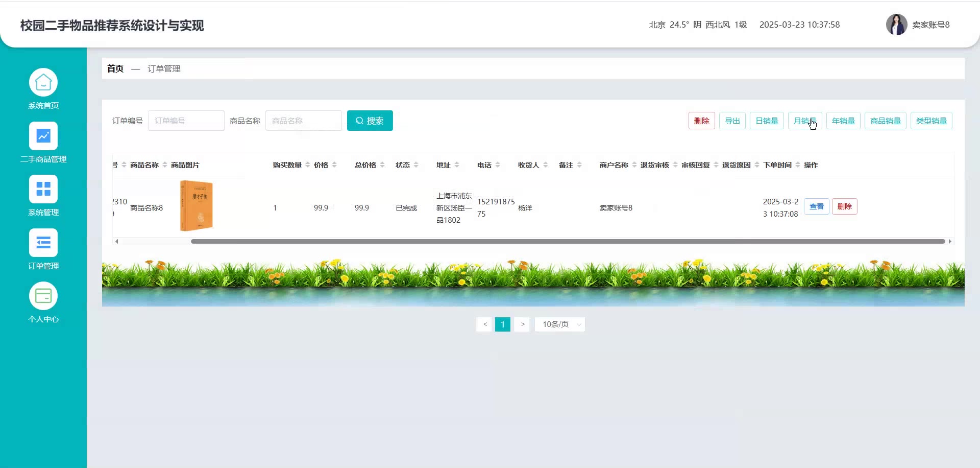Open the 系统管理 grid icon
The image size is (980, 468).
[x=43, y=189]
